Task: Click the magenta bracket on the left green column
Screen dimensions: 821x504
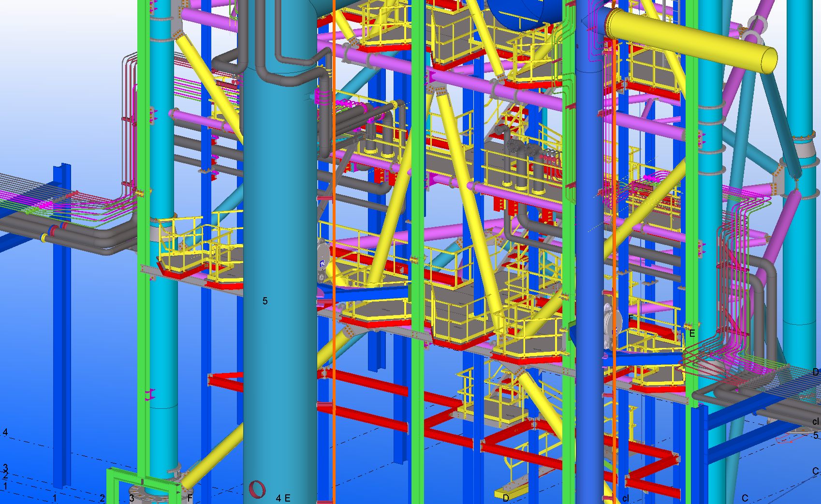Action: [150, 395]
